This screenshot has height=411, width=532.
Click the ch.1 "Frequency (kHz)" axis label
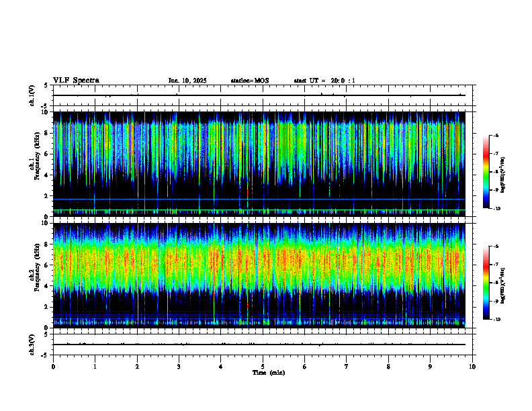pos(37,156)
